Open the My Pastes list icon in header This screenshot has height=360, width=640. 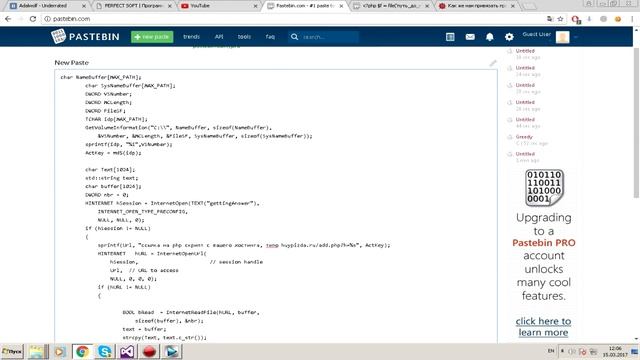coord(450,37)
